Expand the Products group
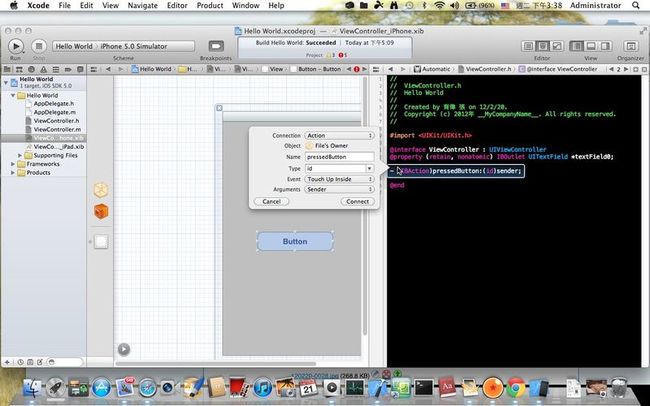Viewport: 650px width, 406px height. [x=13, y=173]
